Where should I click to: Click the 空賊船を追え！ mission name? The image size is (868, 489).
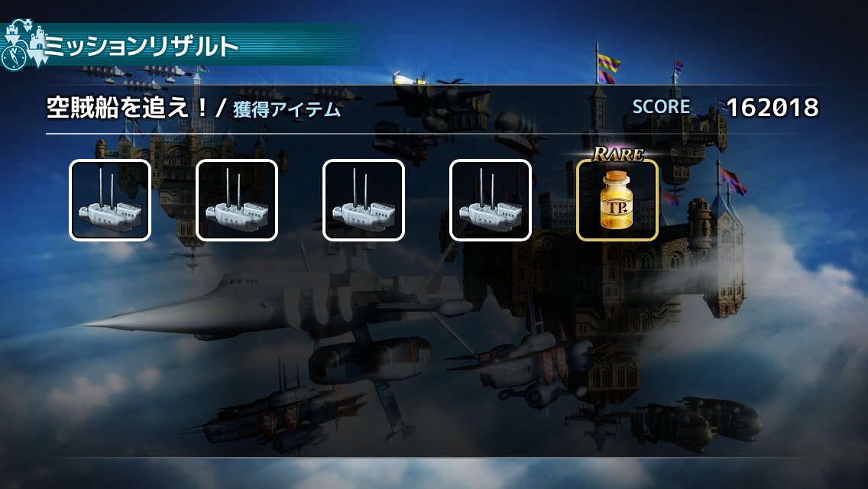coord(128,107)
